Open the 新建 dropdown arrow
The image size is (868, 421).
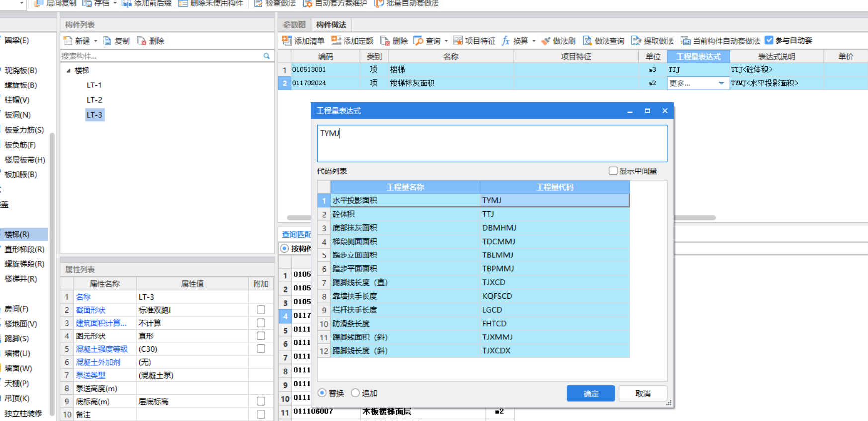pyautogui.click(x=96, y=41)
